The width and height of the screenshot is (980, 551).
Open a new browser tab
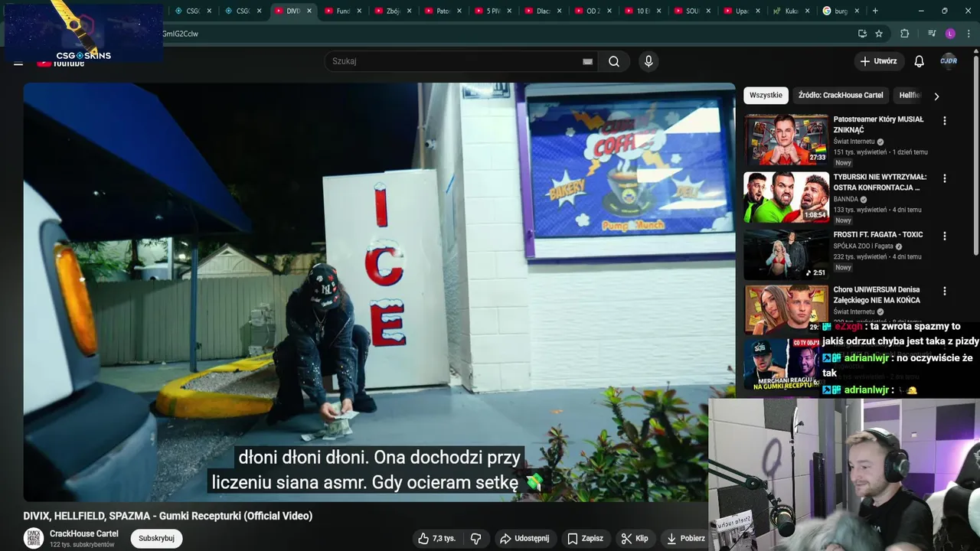(x=875, y=11)
